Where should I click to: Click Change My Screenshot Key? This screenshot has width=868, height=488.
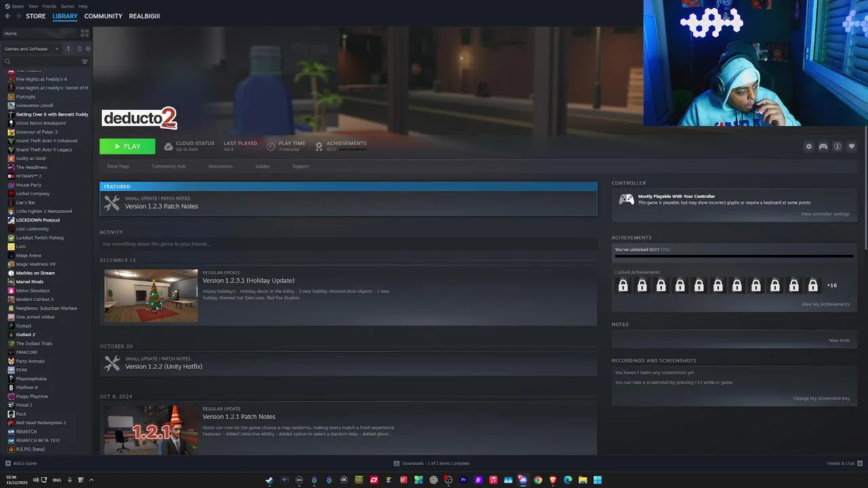coord(821,399)
